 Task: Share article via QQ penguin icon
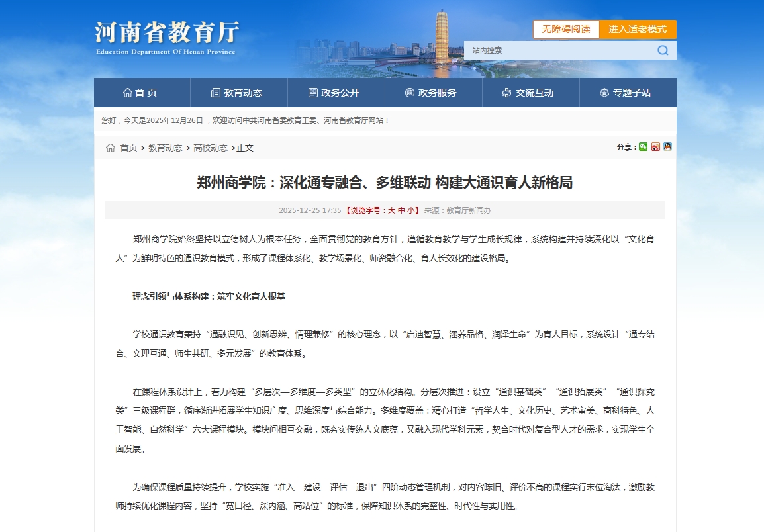(667, 147)
